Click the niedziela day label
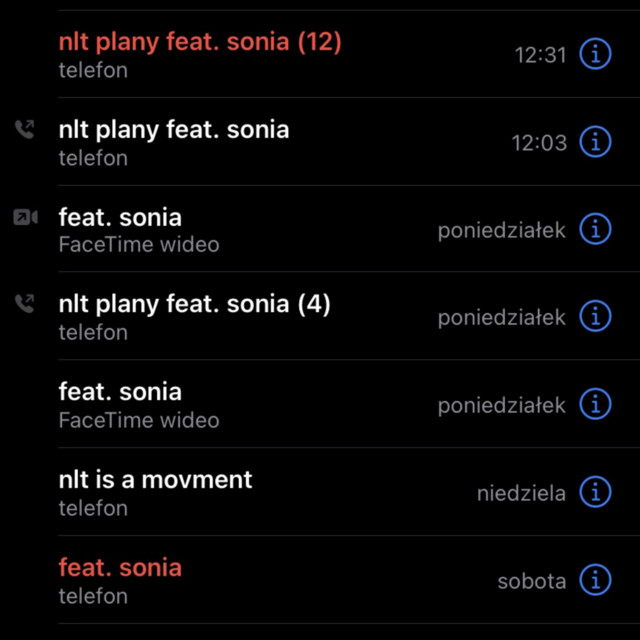The height and width of the screenshot is (640, 640). point(521,493)
